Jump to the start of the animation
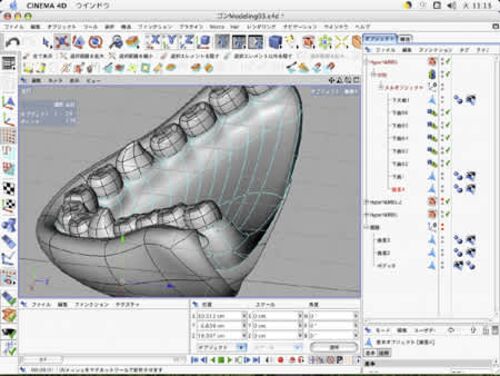Screen dimensions: 500x376 (195, 360)
